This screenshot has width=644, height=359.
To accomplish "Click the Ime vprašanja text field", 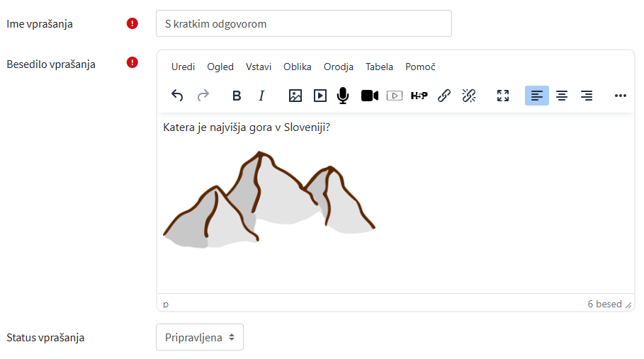I will coord(303,23).
